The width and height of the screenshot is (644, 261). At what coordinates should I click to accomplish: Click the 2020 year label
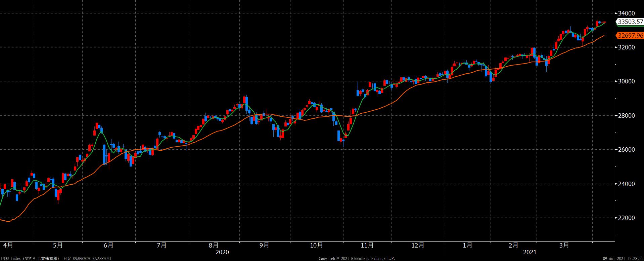222,252
